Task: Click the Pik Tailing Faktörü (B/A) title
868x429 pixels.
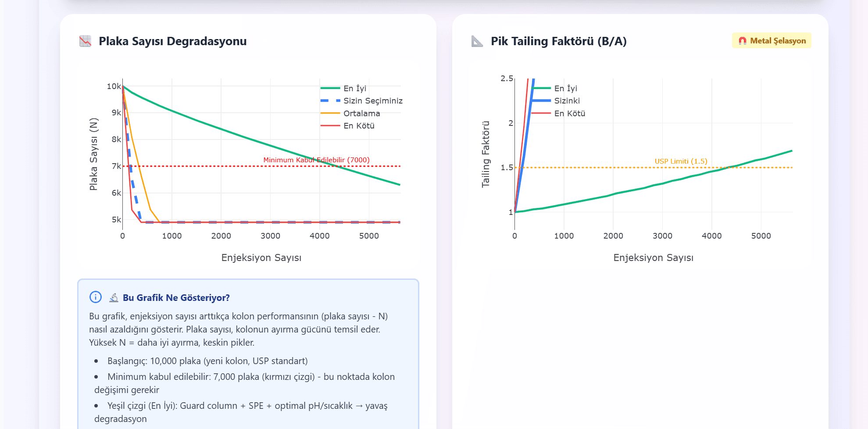Action: click(x=558, y=41)
